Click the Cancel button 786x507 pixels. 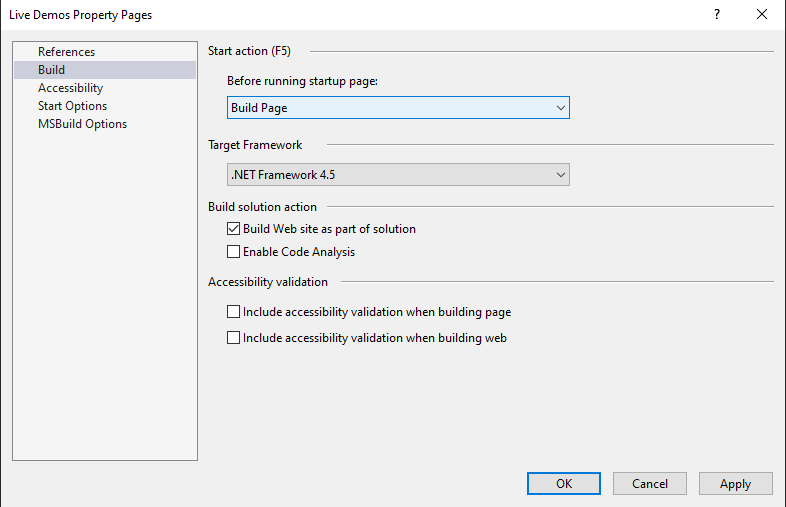pos(650,484)
